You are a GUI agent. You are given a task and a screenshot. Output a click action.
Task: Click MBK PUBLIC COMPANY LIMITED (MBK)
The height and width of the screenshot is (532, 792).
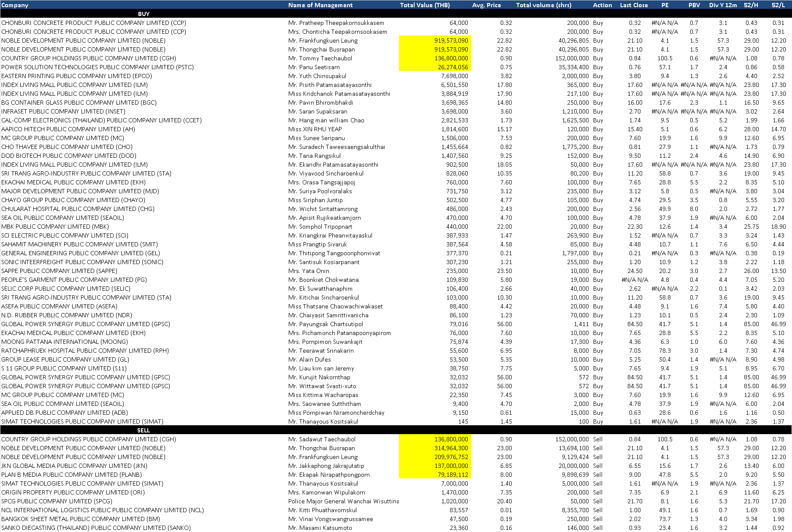[x=55, y=227]
